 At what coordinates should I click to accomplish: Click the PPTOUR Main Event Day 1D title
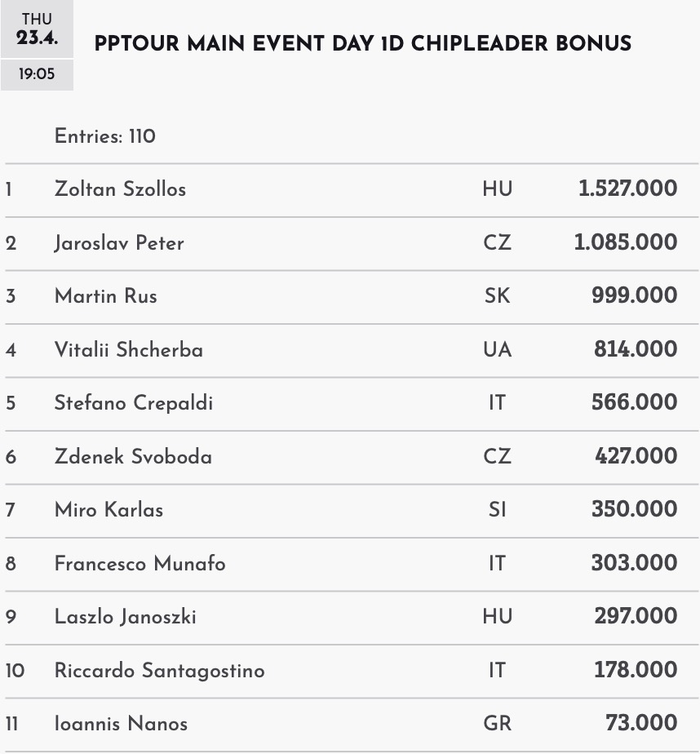coord(362,44)
